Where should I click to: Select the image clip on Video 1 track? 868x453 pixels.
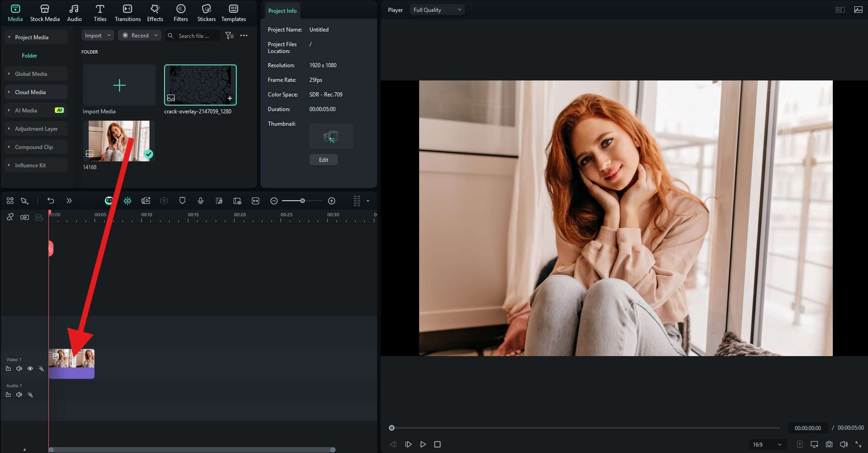72,364
